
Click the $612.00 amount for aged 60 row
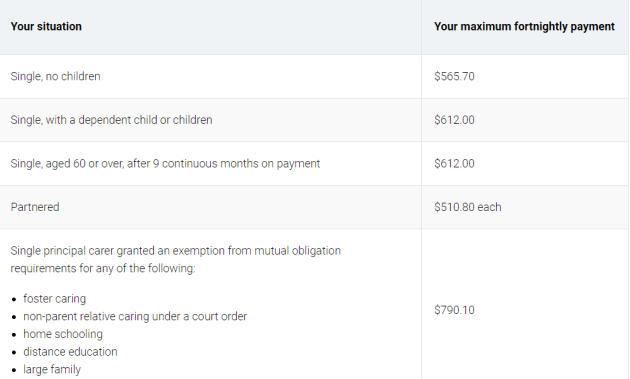pyautogui.click(x=454, y=164)
